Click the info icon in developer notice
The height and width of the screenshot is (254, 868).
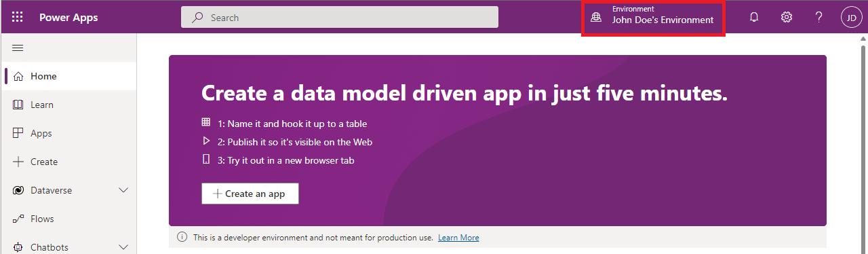pos(182,237)
